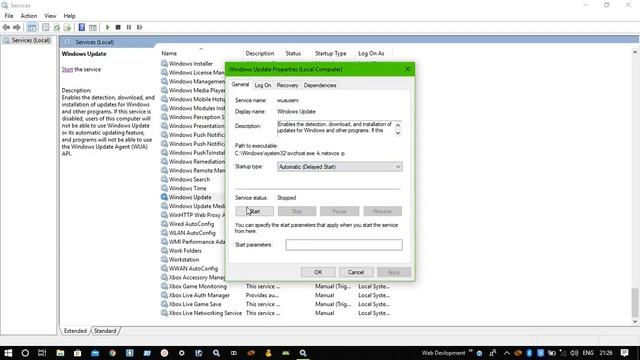This screenshot has height=360, width=640.
Task: Click the blue Help question mark icon
Action: [82, 27]
